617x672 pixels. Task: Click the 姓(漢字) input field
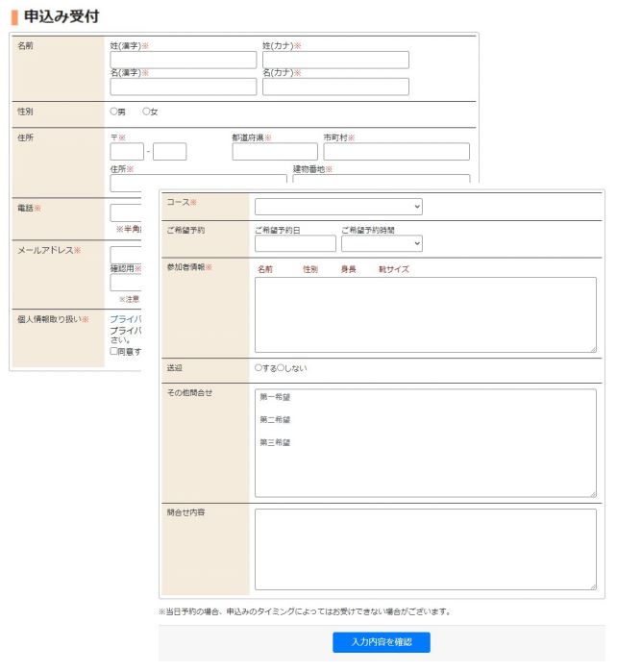(184, 60)
